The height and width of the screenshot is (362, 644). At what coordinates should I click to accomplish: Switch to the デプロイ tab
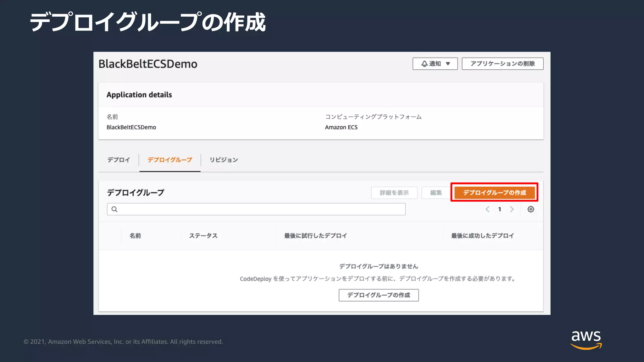tap(119, 160)
